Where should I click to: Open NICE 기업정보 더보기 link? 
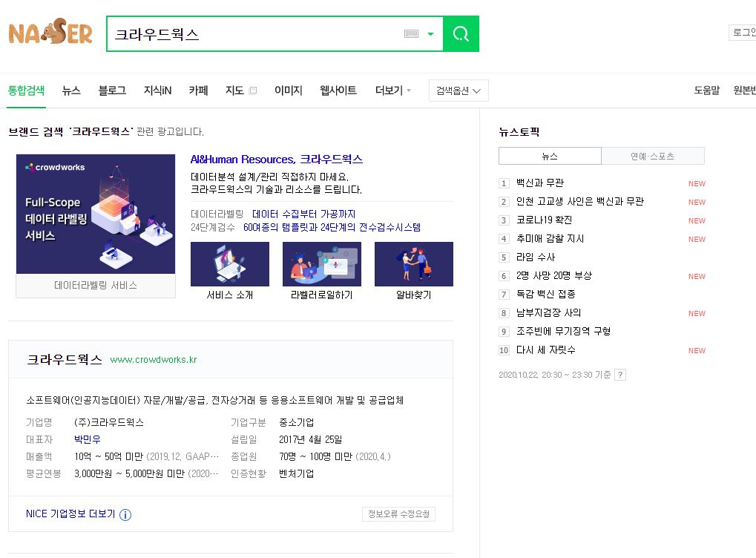point(70,513)
